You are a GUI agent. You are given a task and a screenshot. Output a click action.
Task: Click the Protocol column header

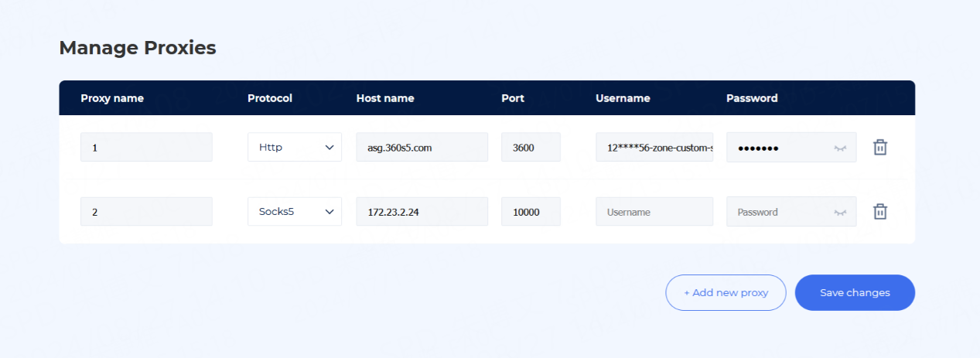270,98
